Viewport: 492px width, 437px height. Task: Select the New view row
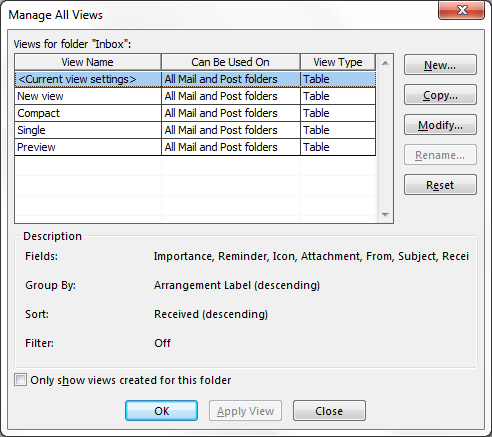coord(195,96)
